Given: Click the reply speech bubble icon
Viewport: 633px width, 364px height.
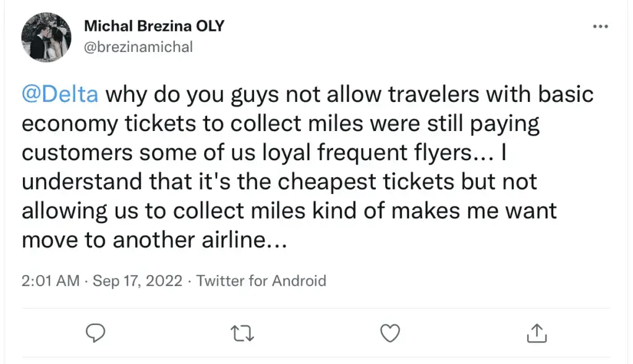Looking at the screenshot, I should 93,333.
